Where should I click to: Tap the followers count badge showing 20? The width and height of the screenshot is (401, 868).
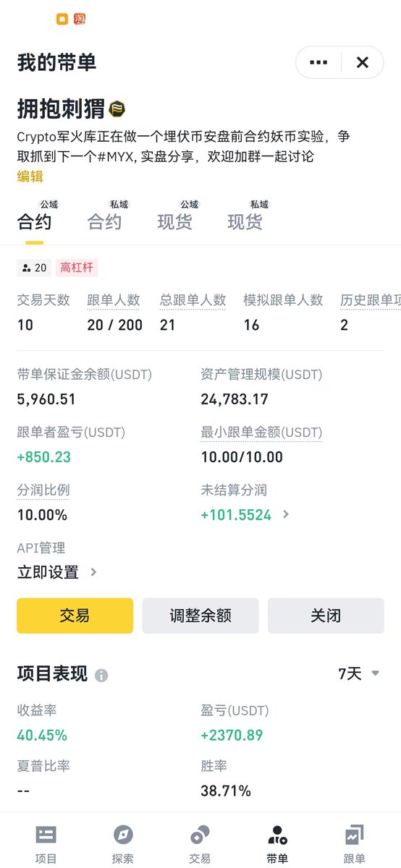34,268
